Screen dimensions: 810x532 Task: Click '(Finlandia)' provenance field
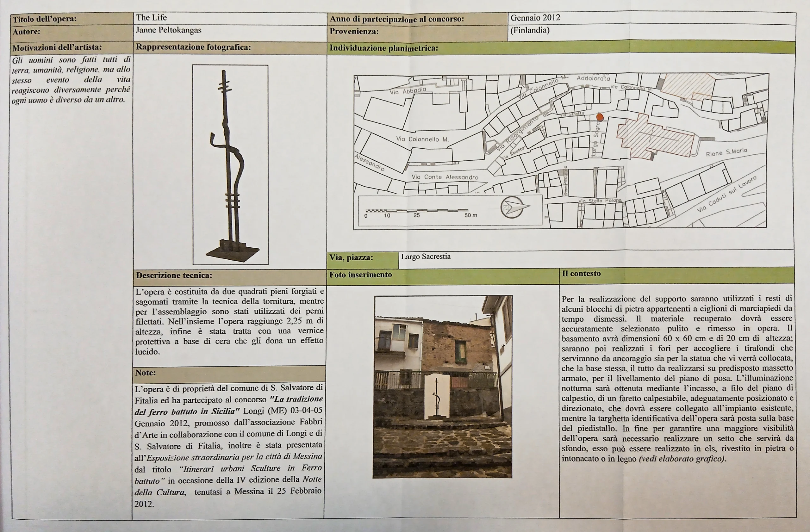530,30
